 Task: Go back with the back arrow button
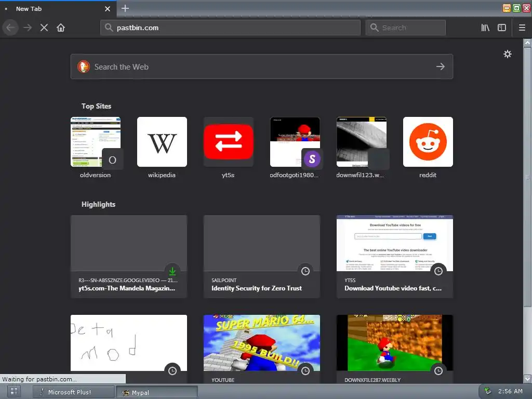tap(10, 28)
